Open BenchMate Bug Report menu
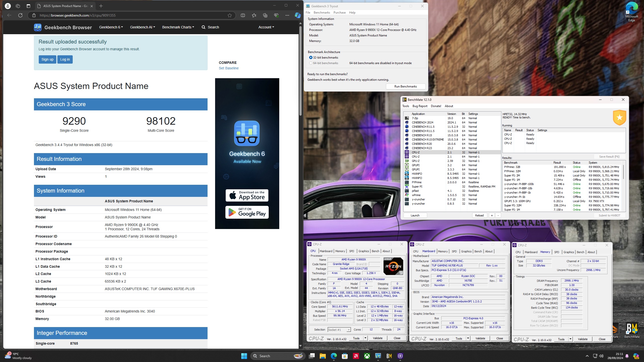The image size is (644, 362). 420,106
